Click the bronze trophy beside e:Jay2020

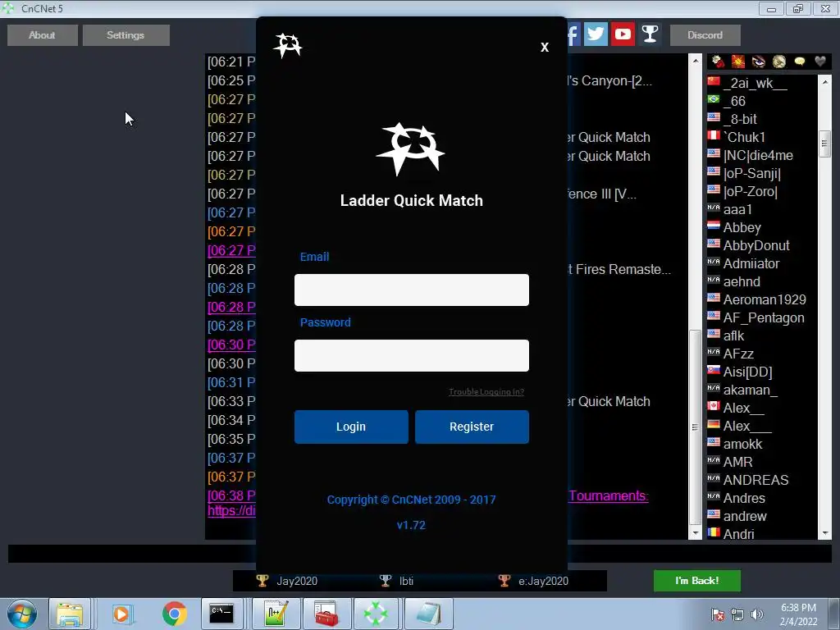504,581
